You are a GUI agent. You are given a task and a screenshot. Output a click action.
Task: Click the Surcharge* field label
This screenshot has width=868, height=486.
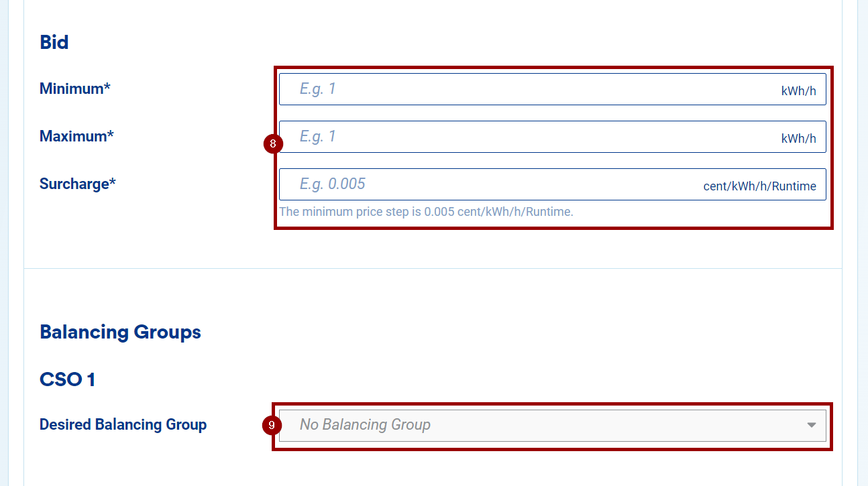click(78, 184)
